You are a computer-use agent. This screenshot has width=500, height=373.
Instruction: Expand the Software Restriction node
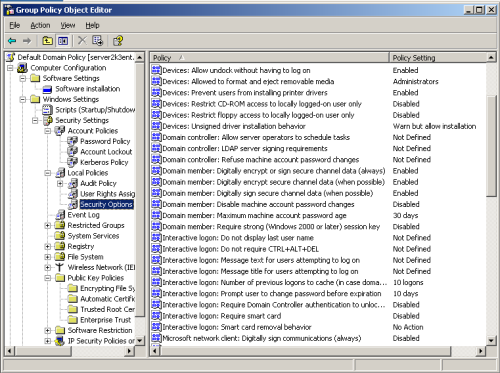[48, 330]
